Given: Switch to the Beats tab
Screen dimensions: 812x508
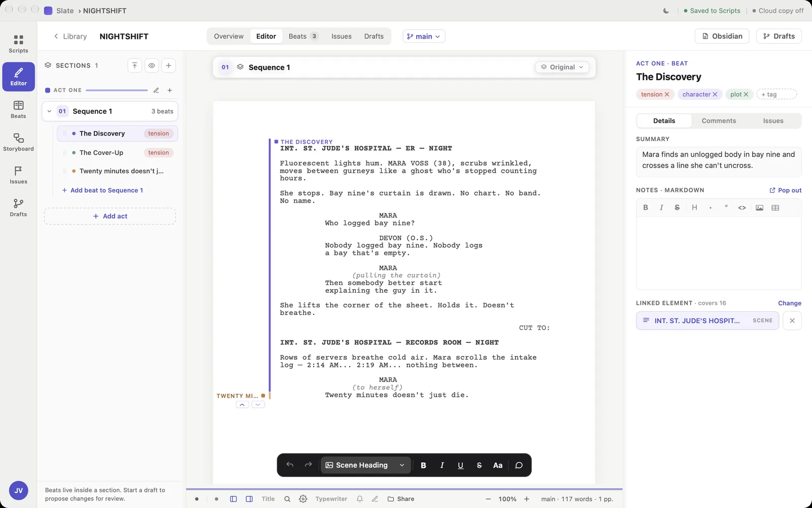Looking at the screenshot, I should click(x=303, y=36).
